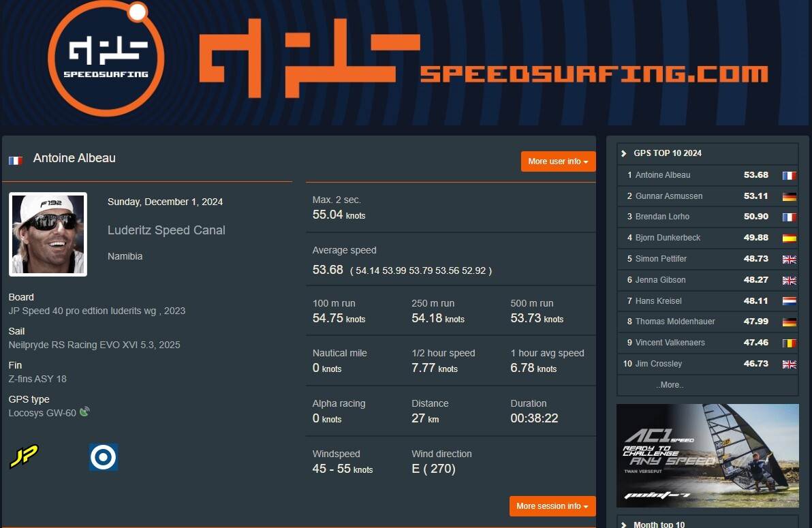Click the UK flag beside Jim Crossley
This screenshot has height=528, width=812.
(x=790, y=364)
